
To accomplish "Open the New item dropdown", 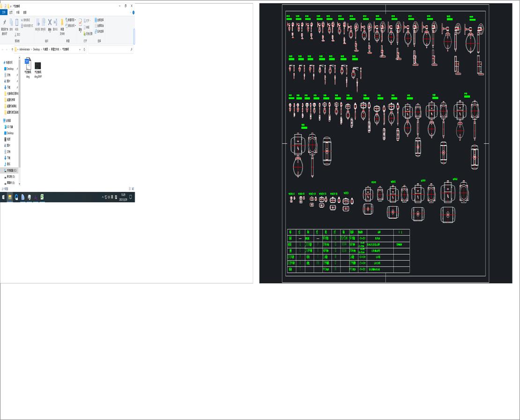I will pos(71,20).
